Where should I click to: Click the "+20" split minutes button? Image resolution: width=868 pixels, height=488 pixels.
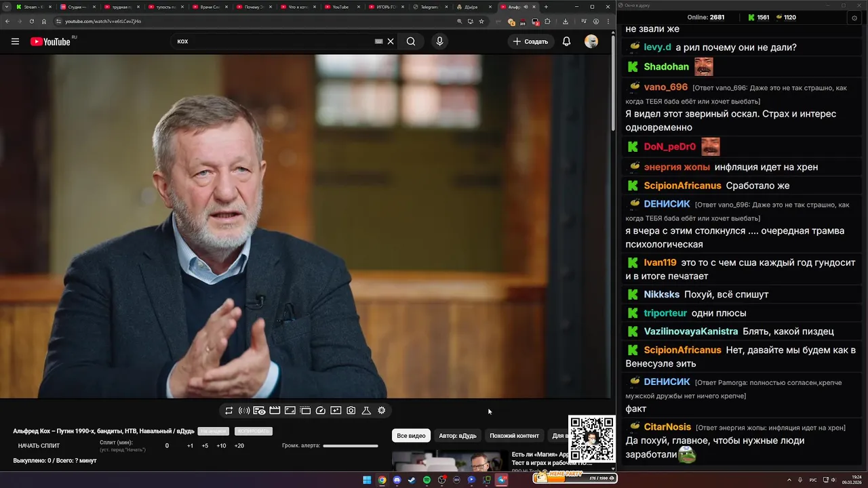pyautogui.click(x=239, y=446)
